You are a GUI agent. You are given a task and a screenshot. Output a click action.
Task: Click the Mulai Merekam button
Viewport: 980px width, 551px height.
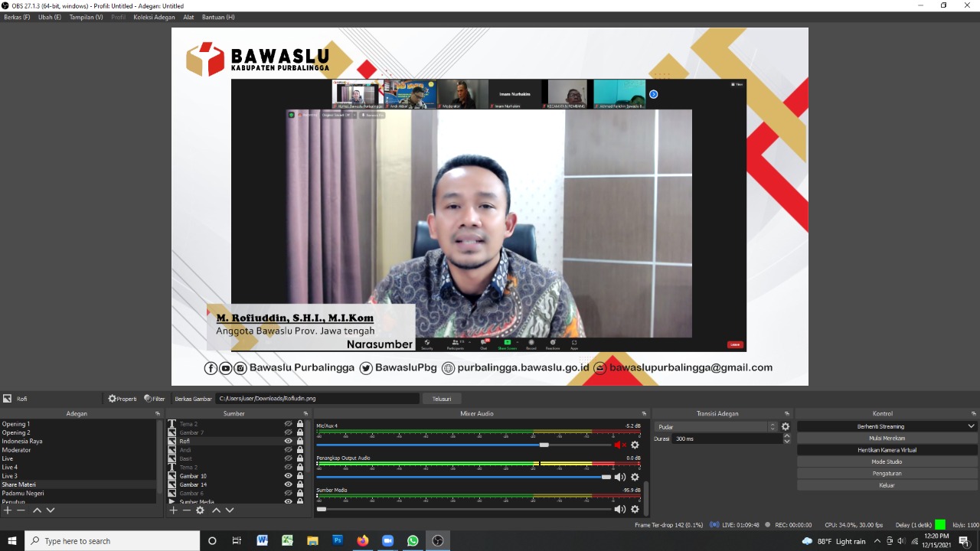point(887,439)
